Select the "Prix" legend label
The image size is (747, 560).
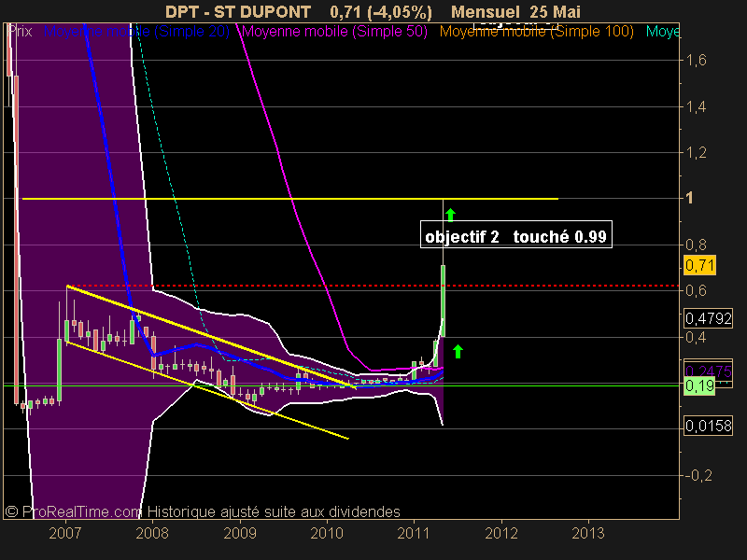coord(20,32)
